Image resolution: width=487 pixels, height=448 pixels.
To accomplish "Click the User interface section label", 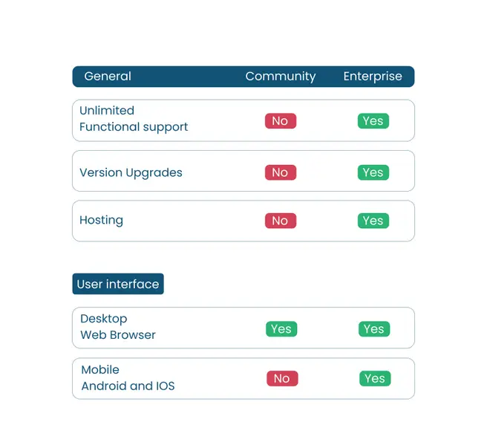I will 118,285.
